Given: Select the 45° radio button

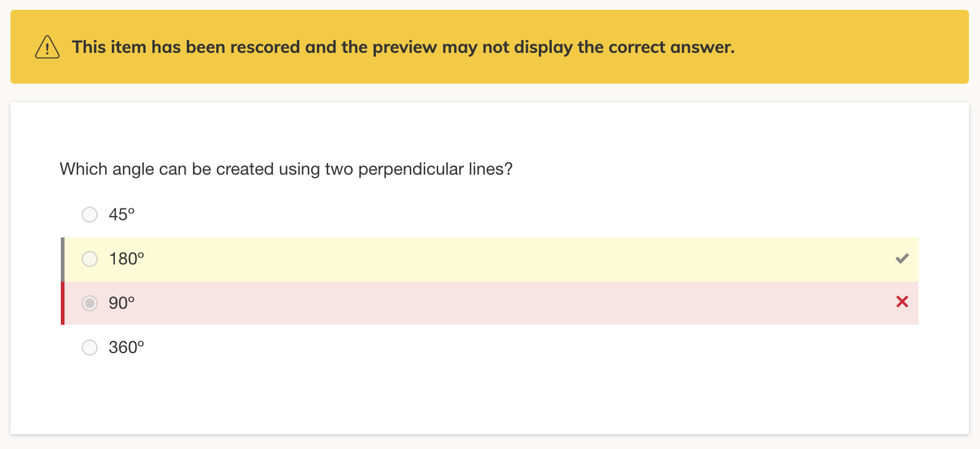Looking at the screenshot, I should tap(90, 215).
